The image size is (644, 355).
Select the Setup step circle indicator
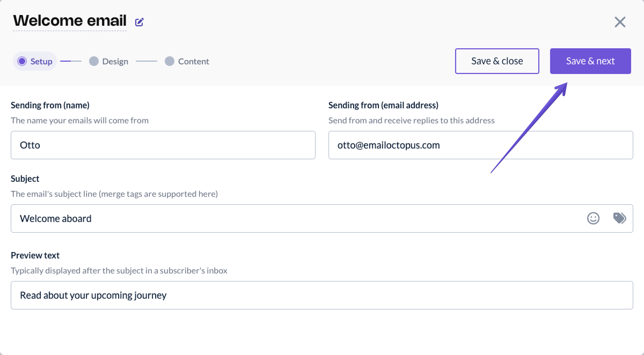tap(22, 61)
